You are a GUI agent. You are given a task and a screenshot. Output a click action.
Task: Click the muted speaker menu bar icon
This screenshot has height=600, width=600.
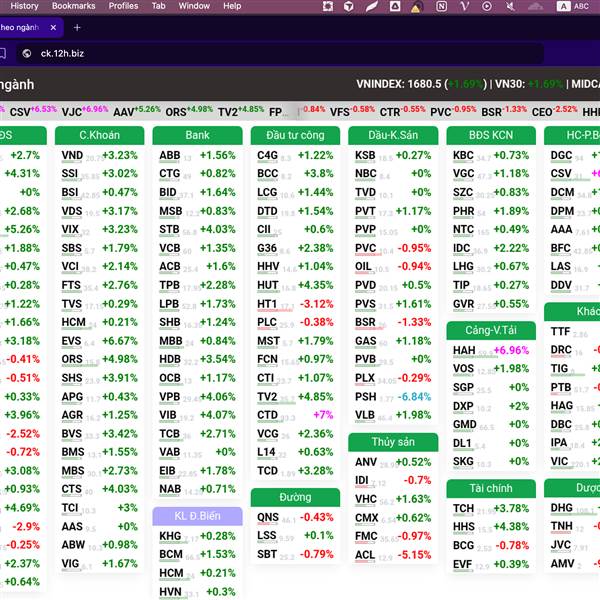[x=510, y=6]
